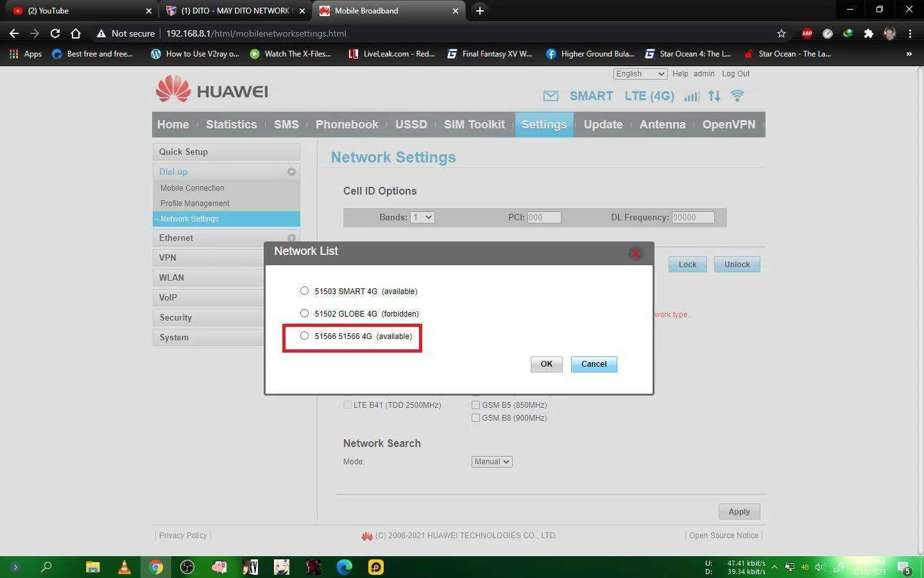Go to the Phonebook tab
The height and width of the screenshot is (578, 924).
pos(347,125)
